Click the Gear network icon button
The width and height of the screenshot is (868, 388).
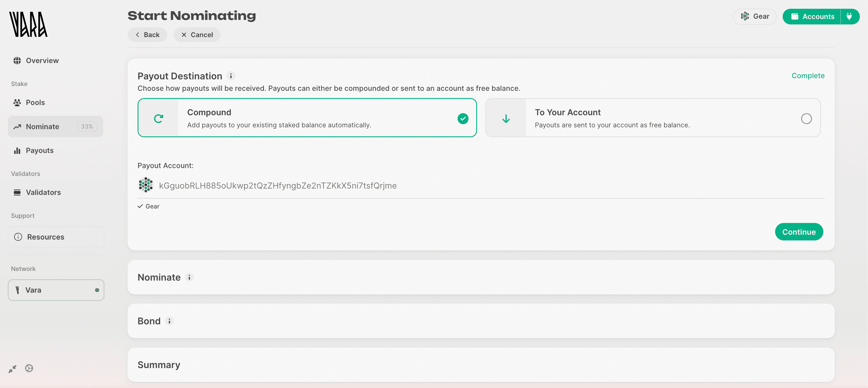point(754,17)
